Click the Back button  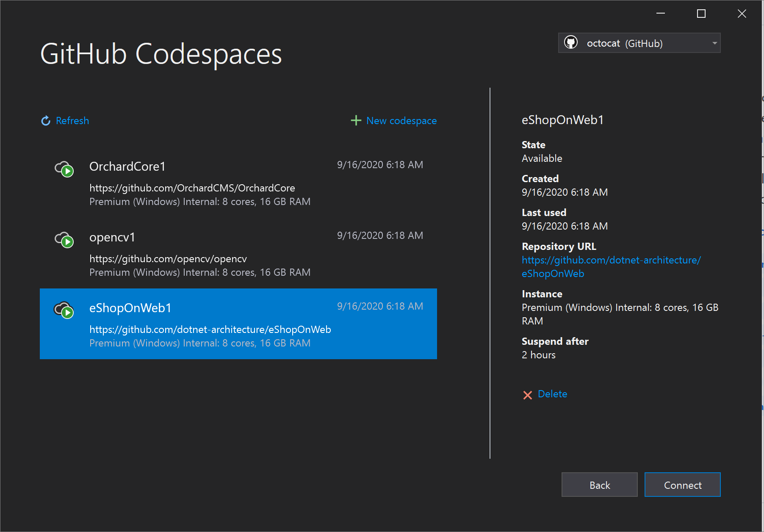[599, 485]
